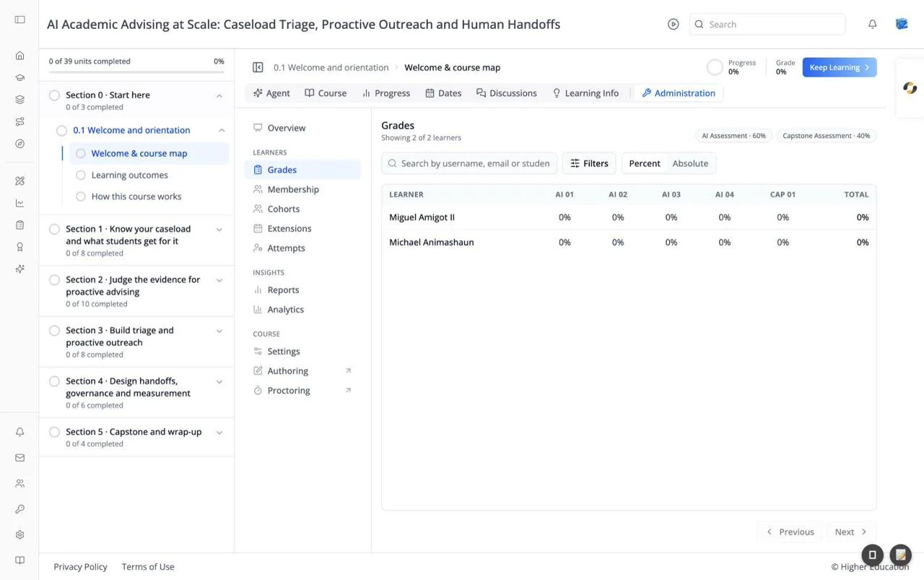Open the settings gear in left rail

[19, 535]
